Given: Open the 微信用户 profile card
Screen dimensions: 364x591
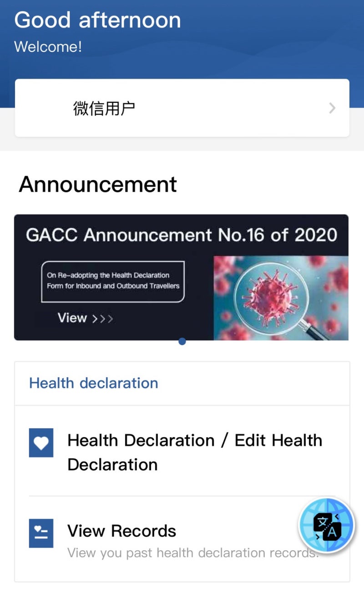Looking at the screenshot, I should pos(182,108).
